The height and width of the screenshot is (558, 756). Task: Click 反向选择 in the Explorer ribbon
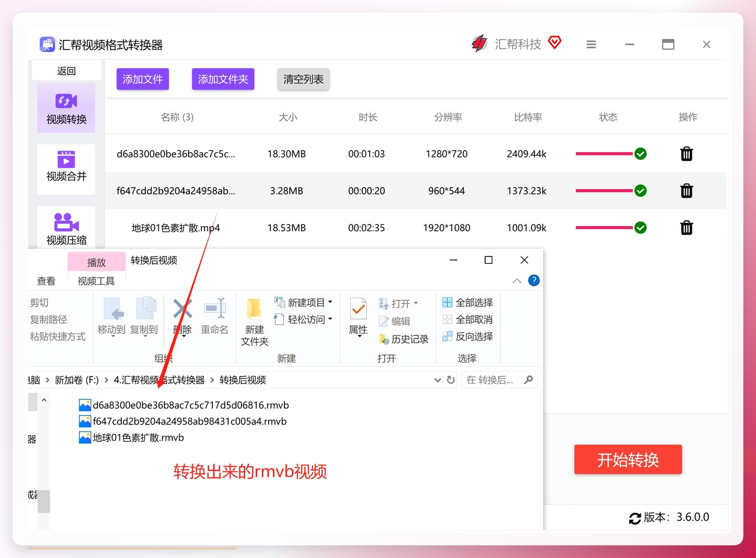468,336
